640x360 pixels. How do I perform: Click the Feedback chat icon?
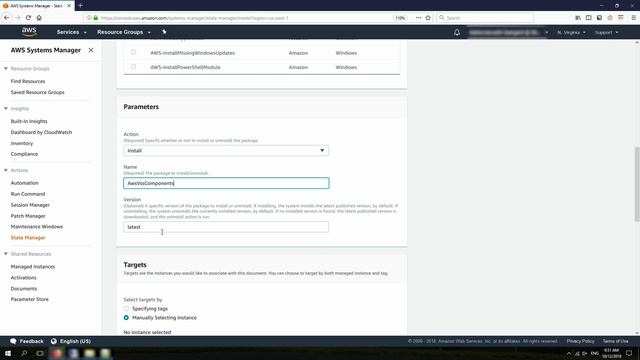tap(13, 341)
